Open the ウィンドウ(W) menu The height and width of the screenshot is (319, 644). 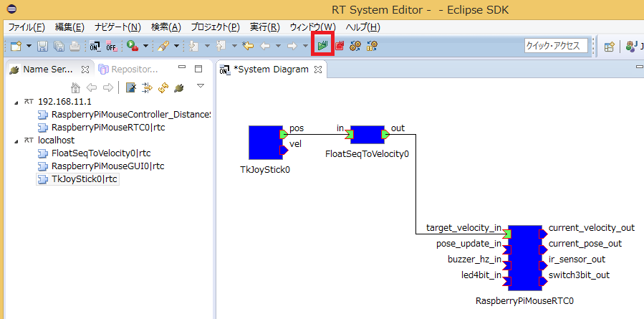(x=312, y=27)
